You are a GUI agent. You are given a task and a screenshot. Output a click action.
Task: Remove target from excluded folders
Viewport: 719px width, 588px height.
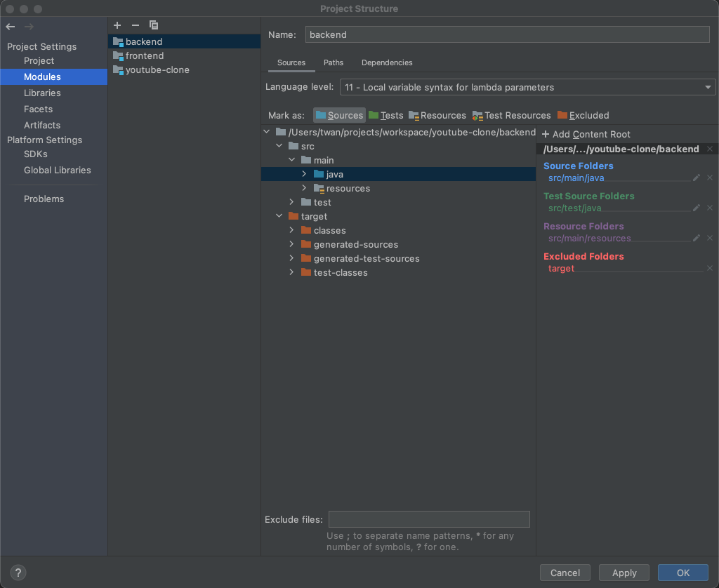709,268
